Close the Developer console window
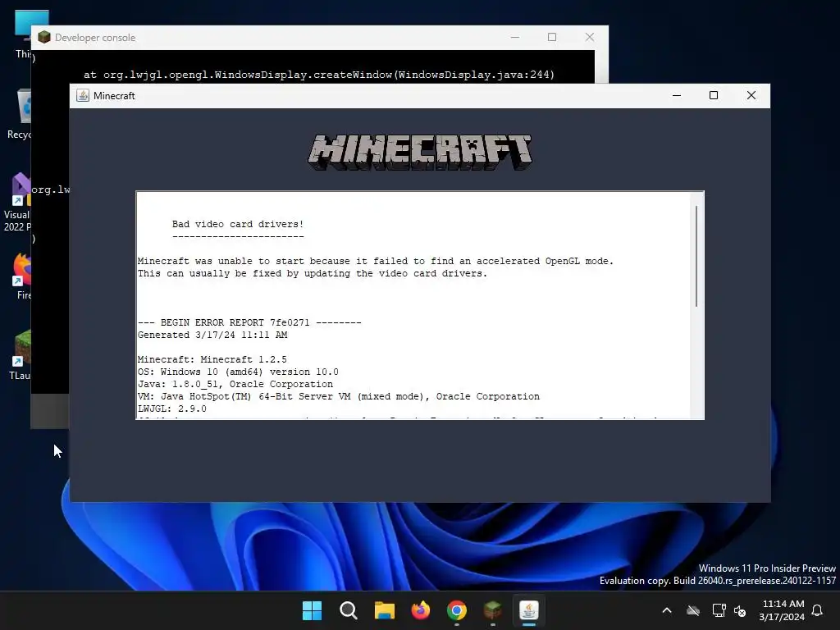Viewport: 840px width, 630px height. point(589,37)
